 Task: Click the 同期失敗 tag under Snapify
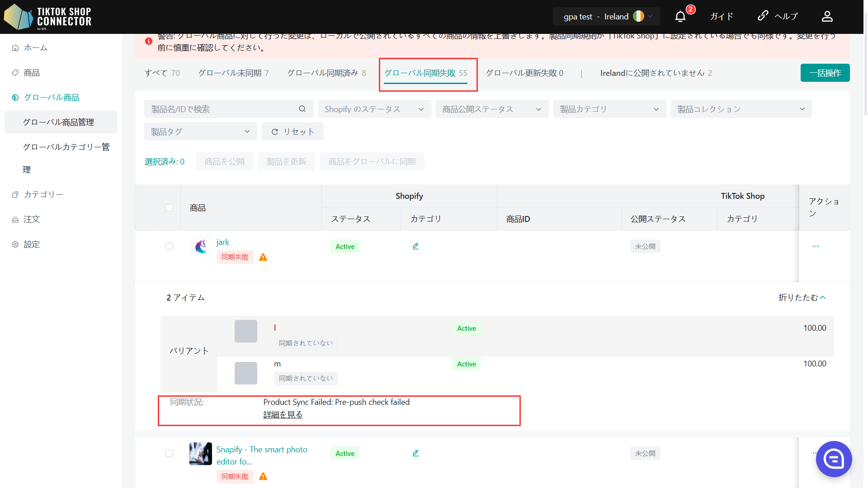235,476
